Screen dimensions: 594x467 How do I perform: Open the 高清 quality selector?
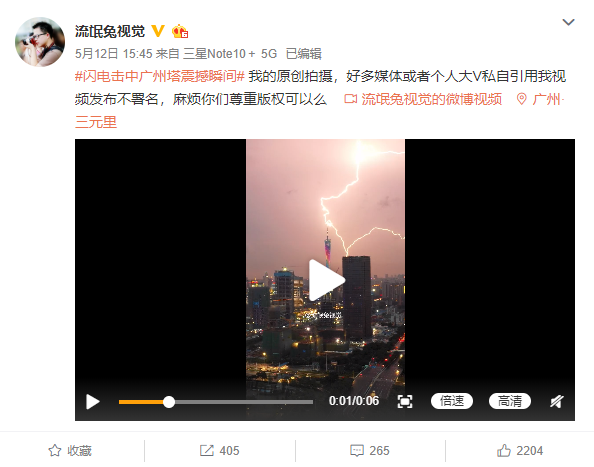pyautogui.click(x=510, y=401)
